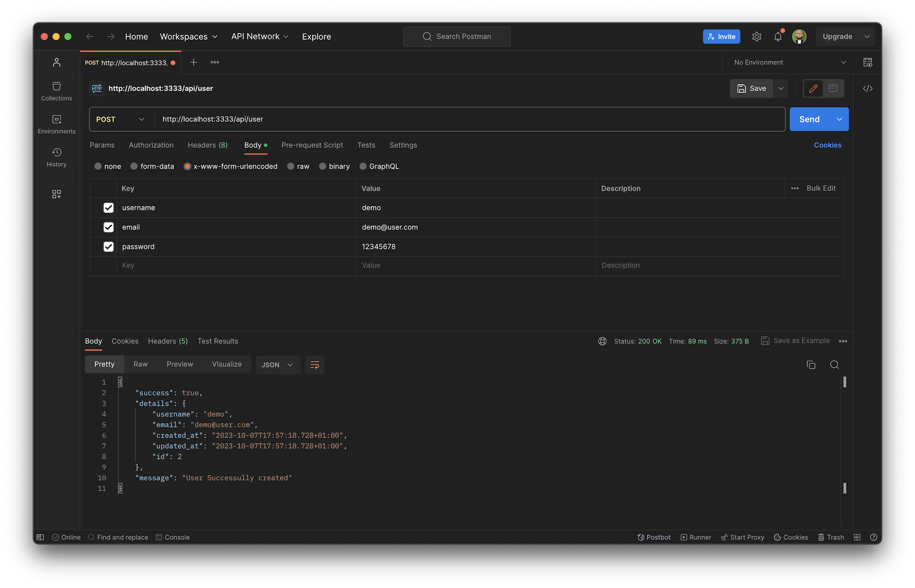Select the raw body type
Viewport: 915px width, 588px height.
click(298, 166)
